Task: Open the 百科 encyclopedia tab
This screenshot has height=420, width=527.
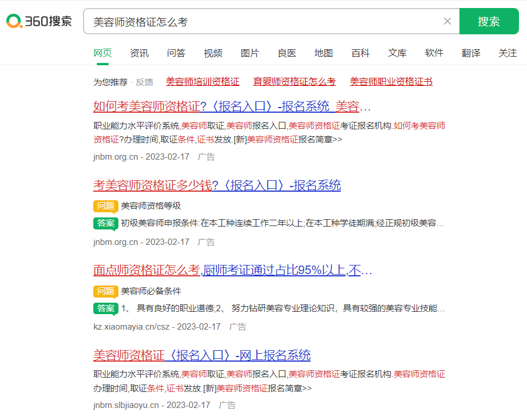Action: [360, 53]
